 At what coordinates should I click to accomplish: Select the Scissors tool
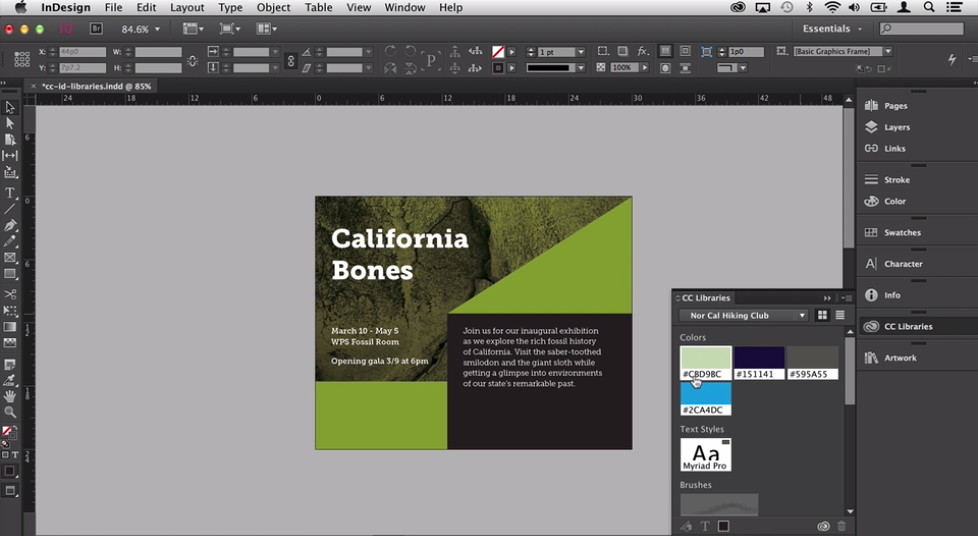coord(10,294)
